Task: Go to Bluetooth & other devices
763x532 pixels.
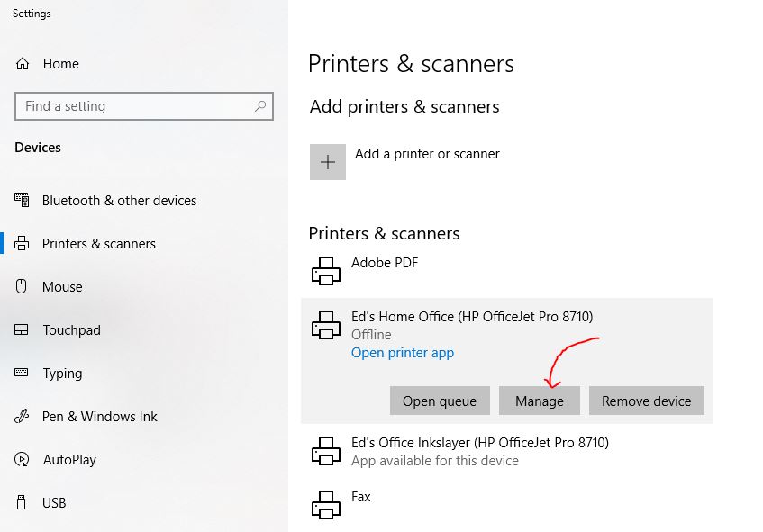Action: coord(119,201)
